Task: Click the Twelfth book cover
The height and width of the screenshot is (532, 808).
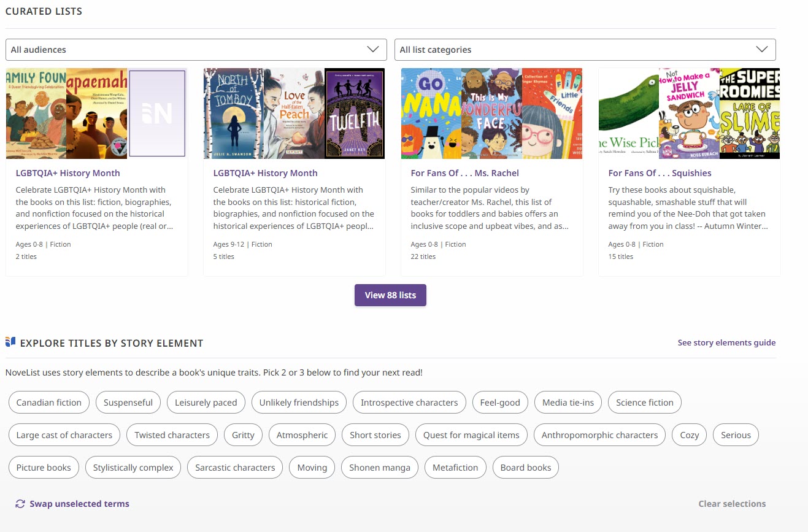Action: tap(355, 114)
